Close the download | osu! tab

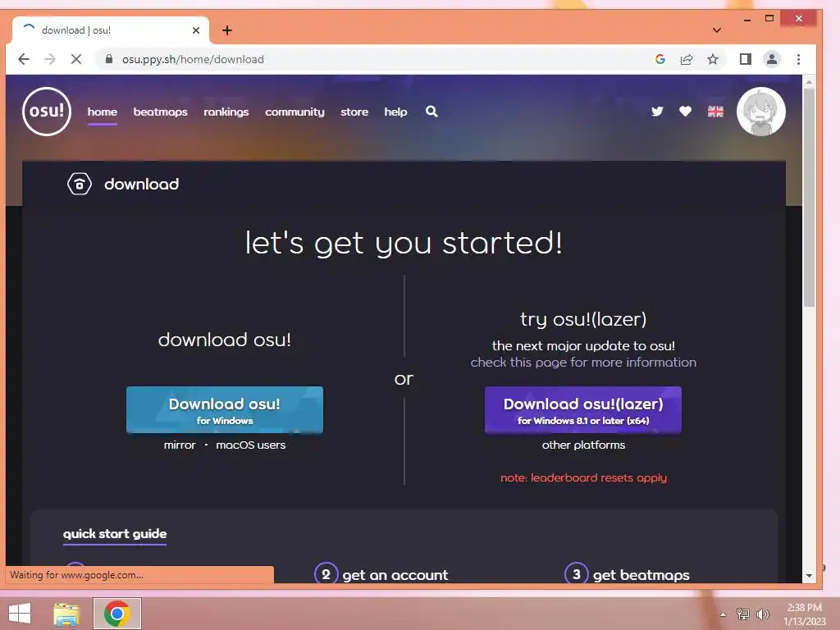click(x=196, y=30)
